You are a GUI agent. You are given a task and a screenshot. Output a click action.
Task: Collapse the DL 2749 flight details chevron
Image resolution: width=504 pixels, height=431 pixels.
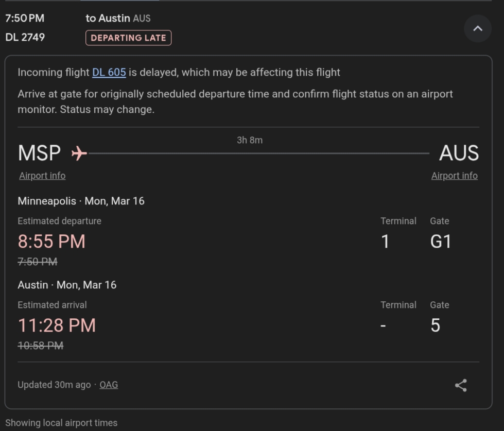[x=477, y=28]
